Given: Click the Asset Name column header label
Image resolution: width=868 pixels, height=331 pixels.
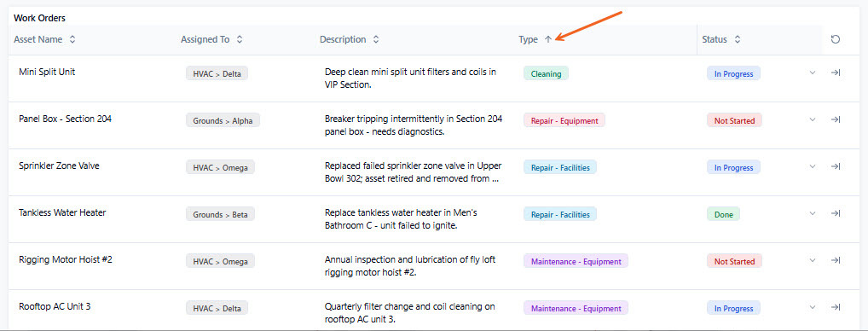Looking at the screenshot, I should [38, 40].
